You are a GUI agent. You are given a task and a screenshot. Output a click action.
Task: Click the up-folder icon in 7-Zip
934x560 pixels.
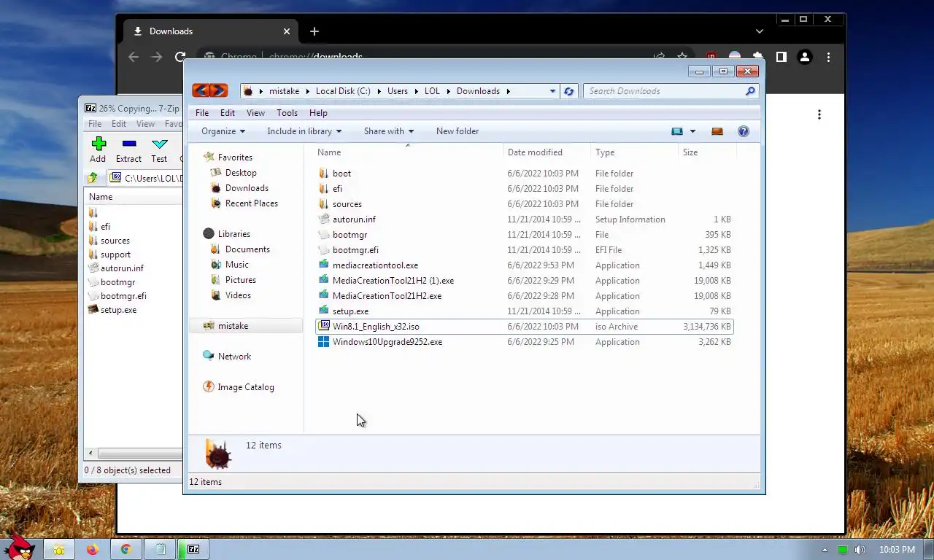click(93, 178)
